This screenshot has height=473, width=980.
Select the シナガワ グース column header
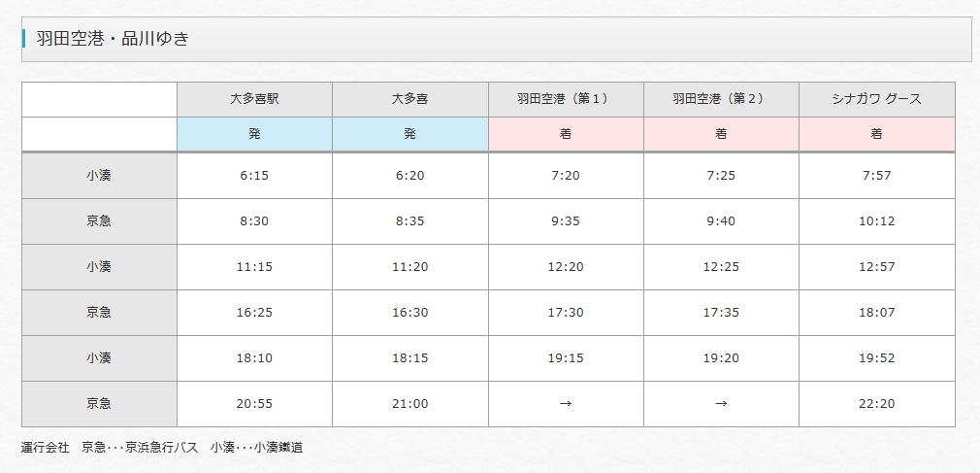(x=877, y=99)
